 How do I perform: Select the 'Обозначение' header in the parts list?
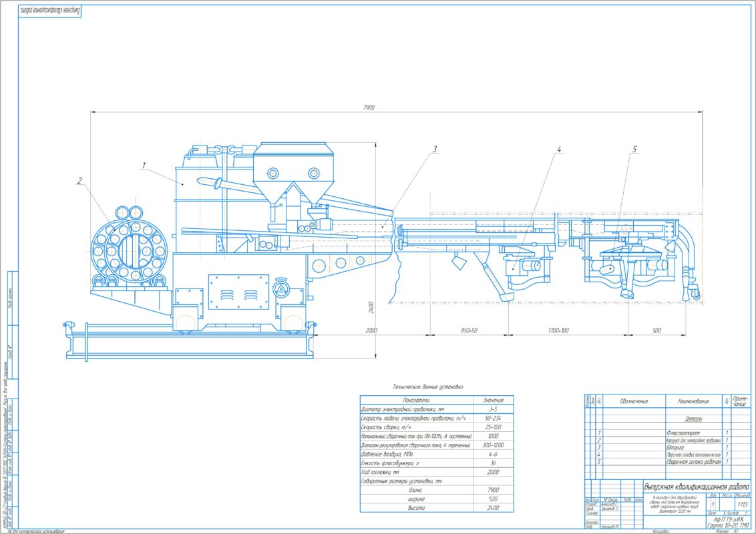[x=634, y=401]
